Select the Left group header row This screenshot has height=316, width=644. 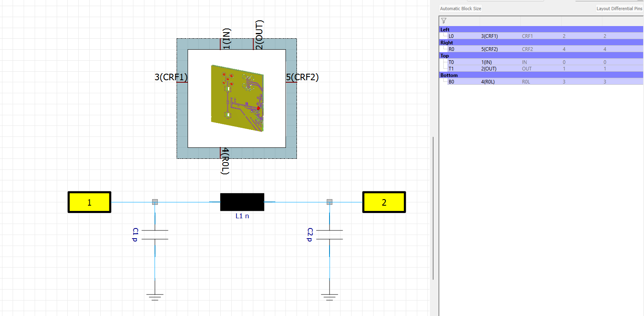pos(541,29)
